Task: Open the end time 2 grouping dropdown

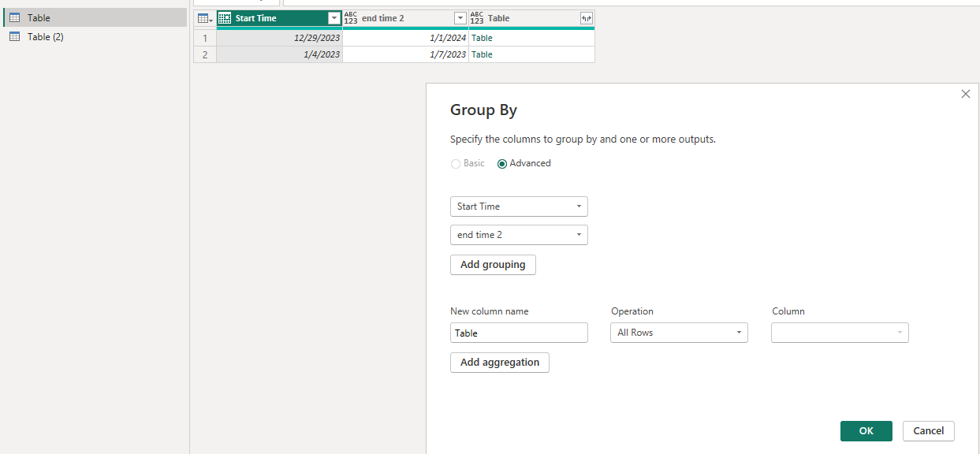Action: (519, 235)
